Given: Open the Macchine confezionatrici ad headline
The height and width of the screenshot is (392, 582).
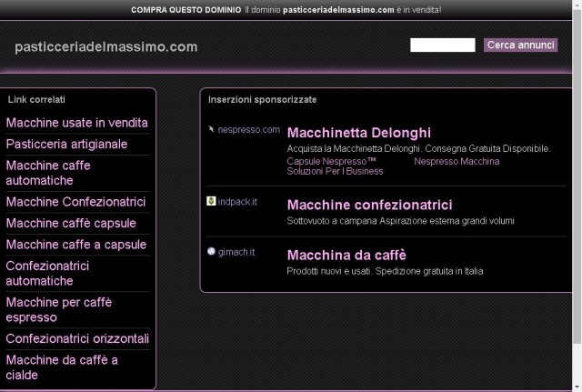Looking at the screenshot, I should tap(370, 205).
